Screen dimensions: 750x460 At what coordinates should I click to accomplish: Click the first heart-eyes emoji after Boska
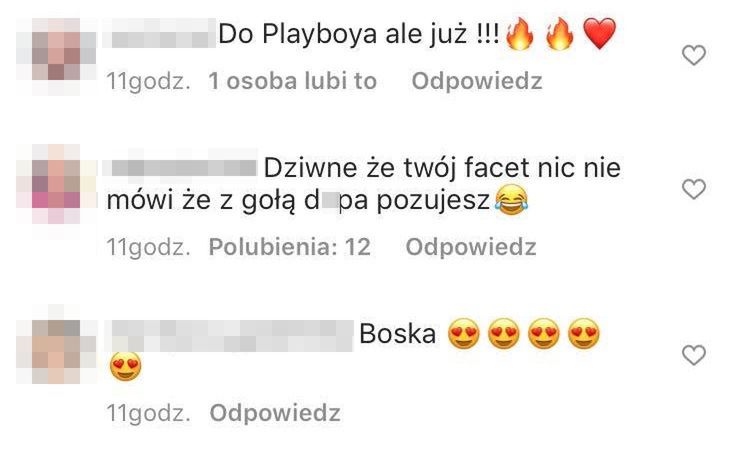click(x=463, y=333)
